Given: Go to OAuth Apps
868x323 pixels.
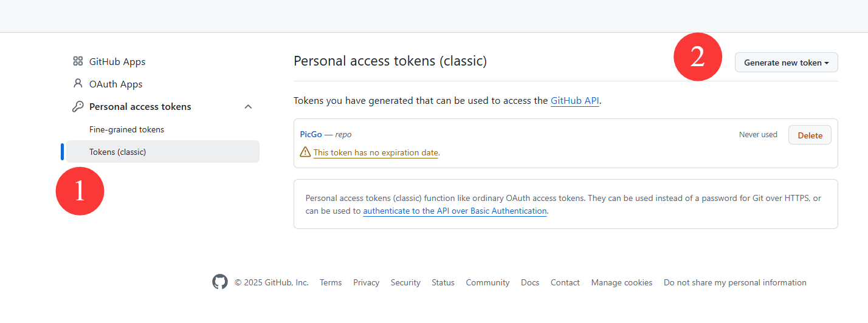Looking at the screenshot, I should (115, 84).
